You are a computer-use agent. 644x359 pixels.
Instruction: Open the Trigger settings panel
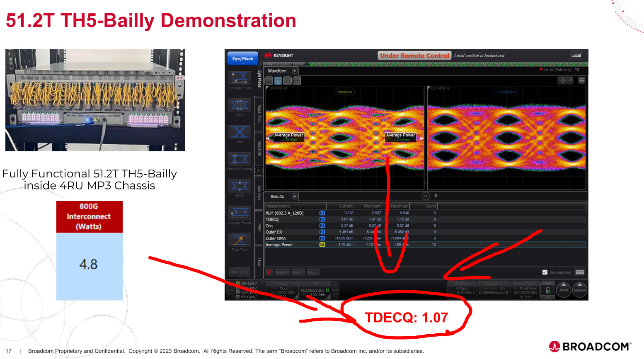(283, 290)
